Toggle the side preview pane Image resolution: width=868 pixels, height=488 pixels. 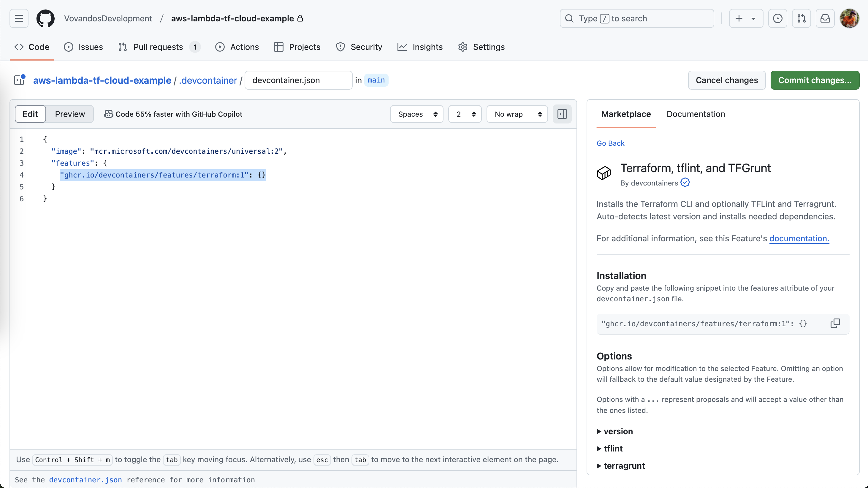(x=562, y=114)
